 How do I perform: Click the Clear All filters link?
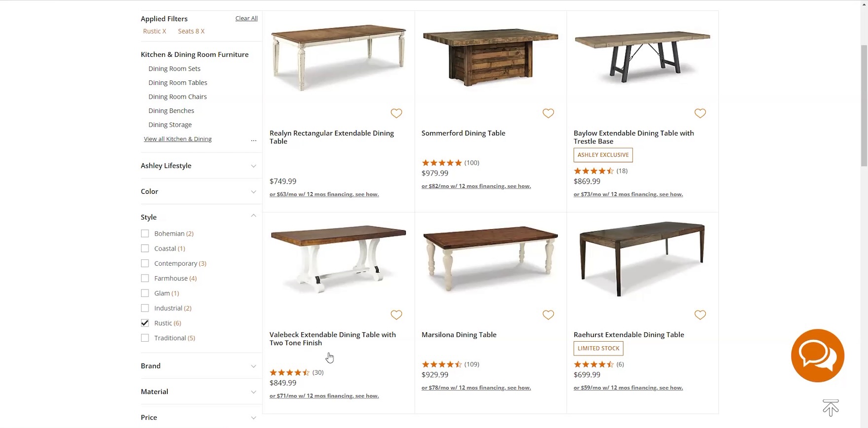(x=246, y=19)
